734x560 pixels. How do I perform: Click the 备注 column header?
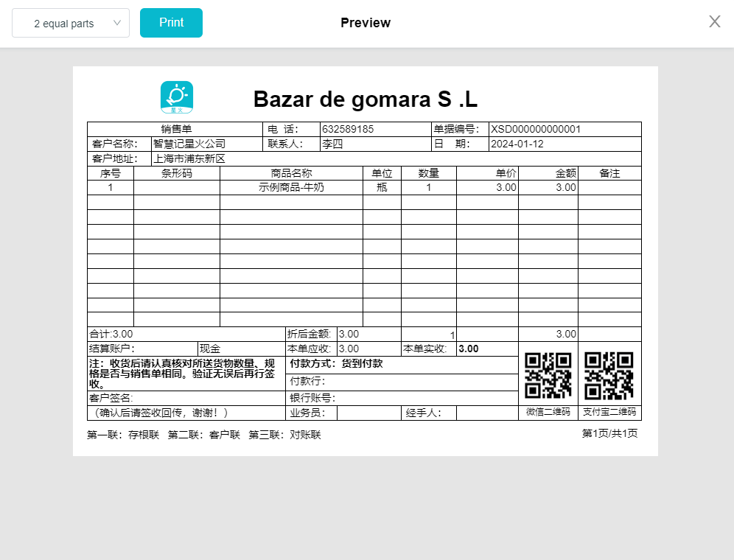609,174
